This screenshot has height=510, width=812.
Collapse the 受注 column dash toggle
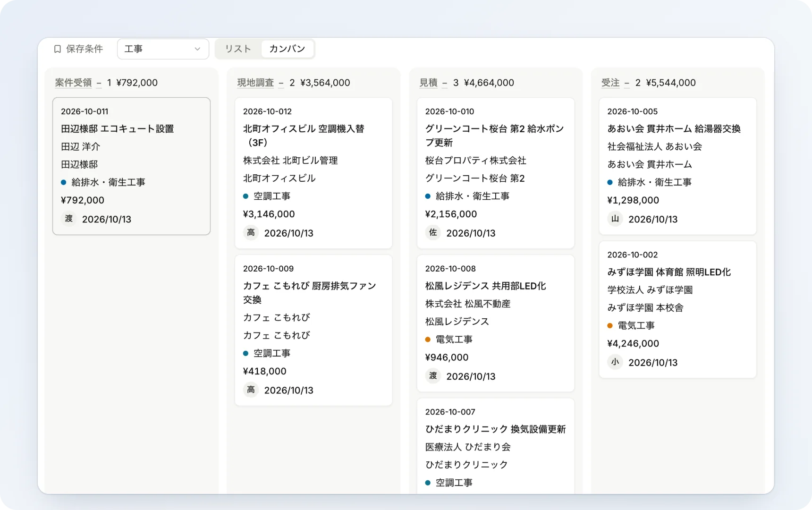click(627, 83)
